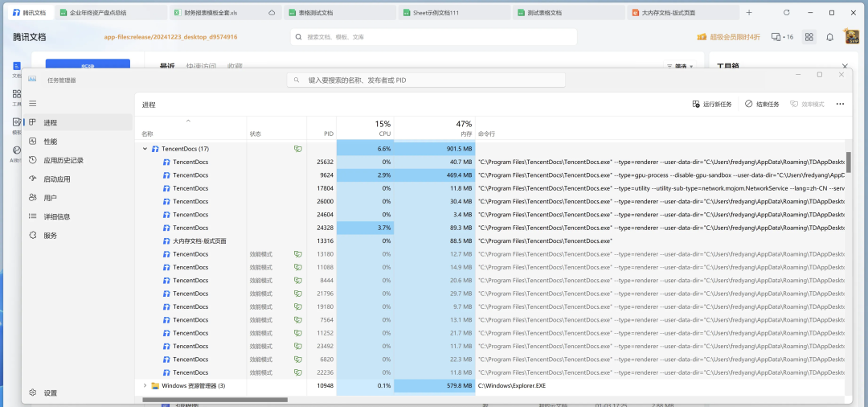Click efficiency leaf icon for PID 21796
This screenshot has width=868, height=407.
click(x=298, y=294)
